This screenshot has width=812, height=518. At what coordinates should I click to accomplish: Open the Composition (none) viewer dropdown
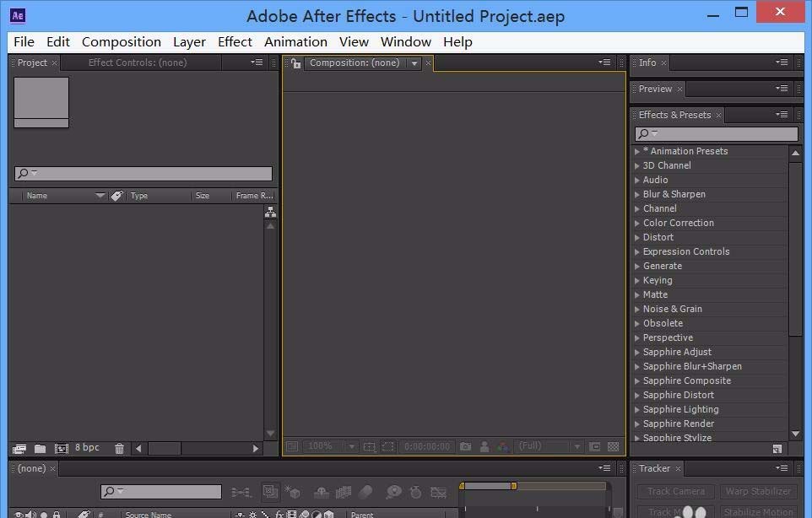[414, 63]
